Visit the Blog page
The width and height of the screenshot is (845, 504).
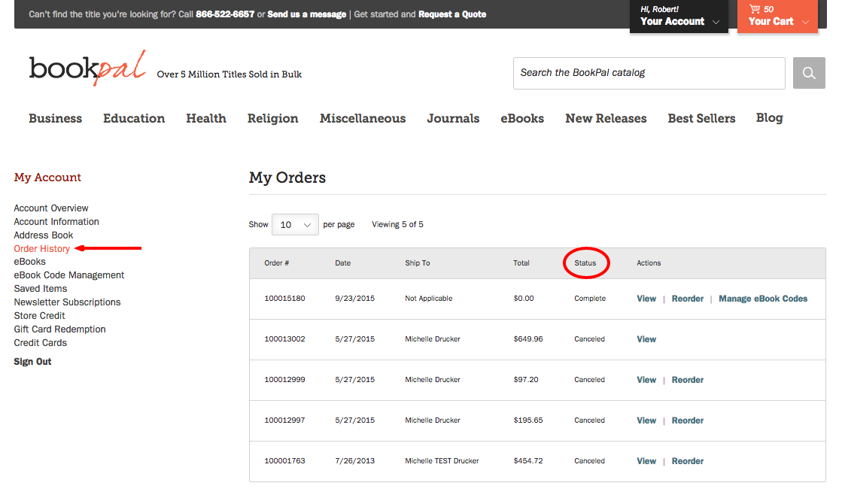770,118
